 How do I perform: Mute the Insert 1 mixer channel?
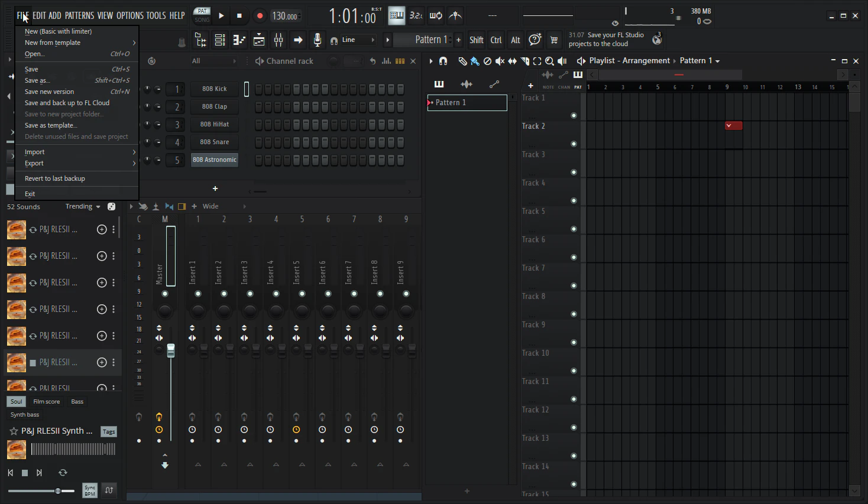(198, 294)
